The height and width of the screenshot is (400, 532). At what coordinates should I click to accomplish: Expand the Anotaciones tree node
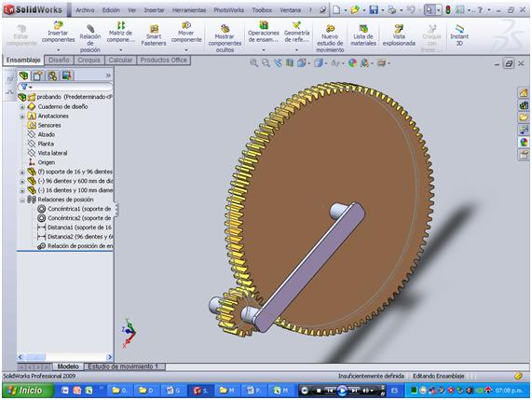point(22,117)
